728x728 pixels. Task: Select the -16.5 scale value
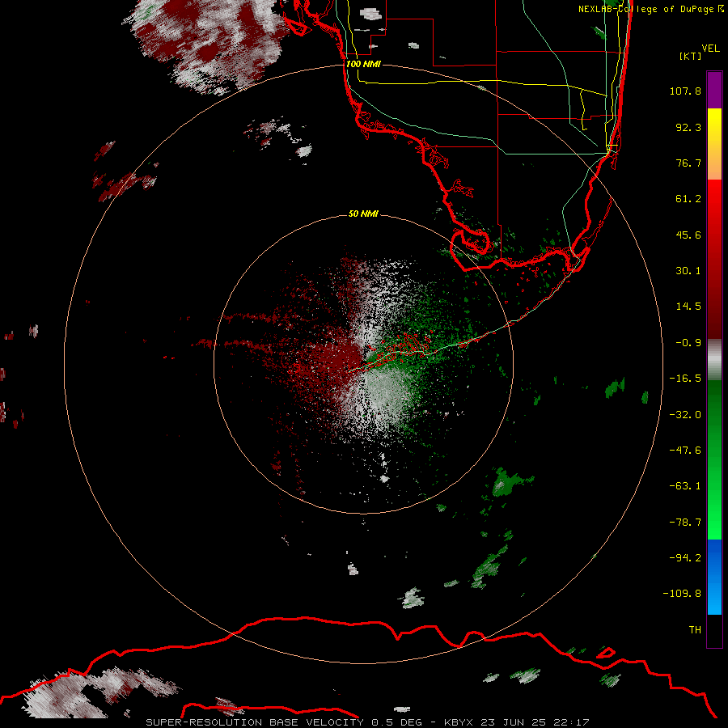(x=685, y=379)
